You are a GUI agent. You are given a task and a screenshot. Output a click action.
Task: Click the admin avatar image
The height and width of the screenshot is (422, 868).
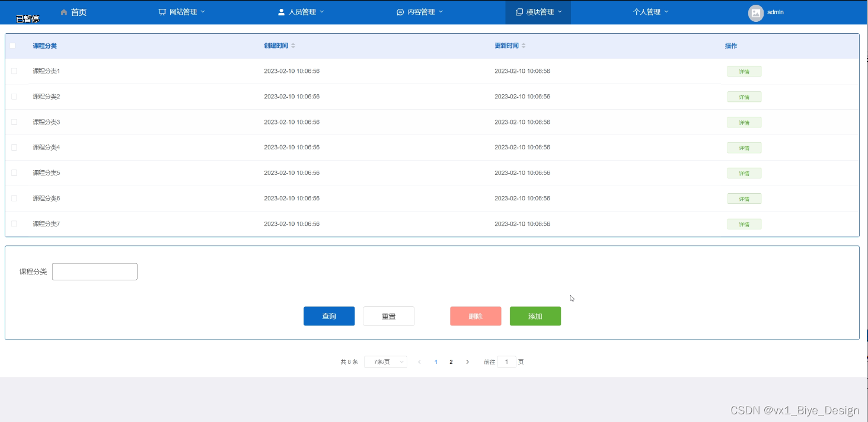(756, 13)
